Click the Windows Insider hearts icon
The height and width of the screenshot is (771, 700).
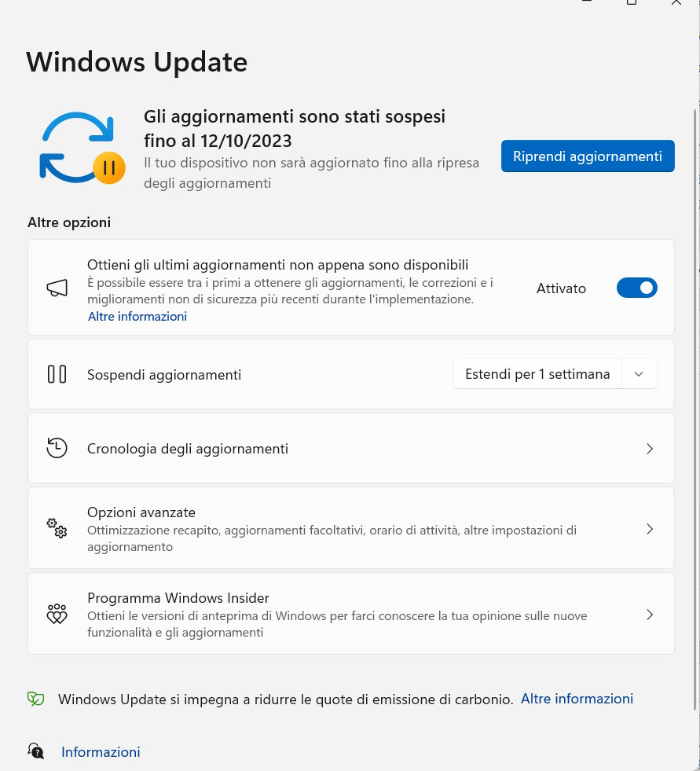[x=57, y=614]
